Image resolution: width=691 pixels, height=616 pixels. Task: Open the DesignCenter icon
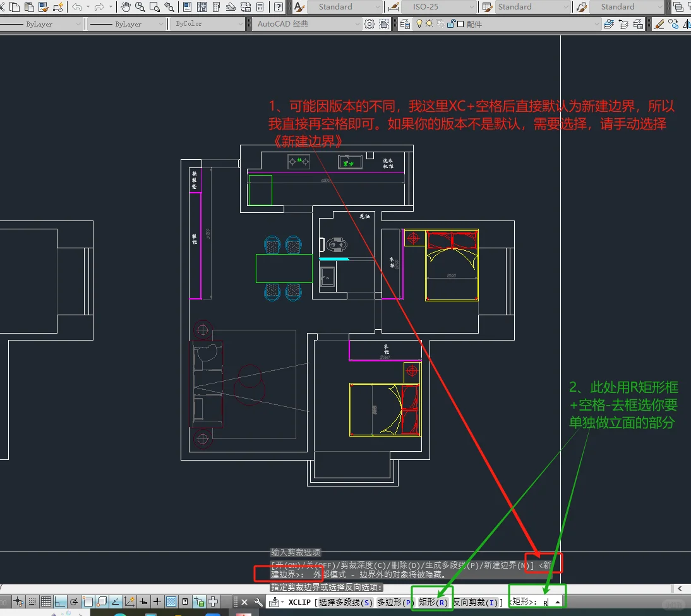pyautogui.click(x=202, y=6)
